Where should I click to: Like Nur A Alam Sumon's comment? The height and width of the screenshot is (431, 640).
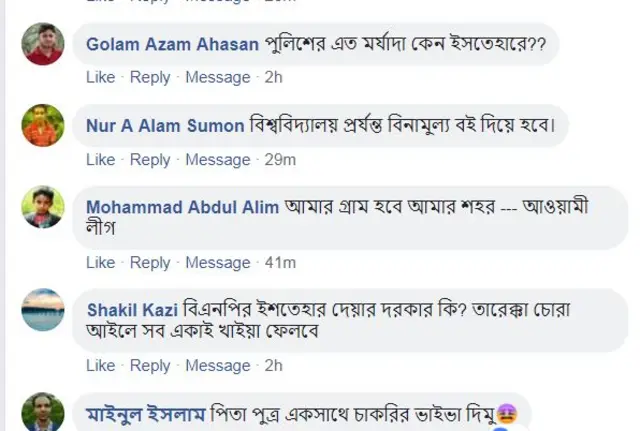pyautogui.click(x=100, y=160)
